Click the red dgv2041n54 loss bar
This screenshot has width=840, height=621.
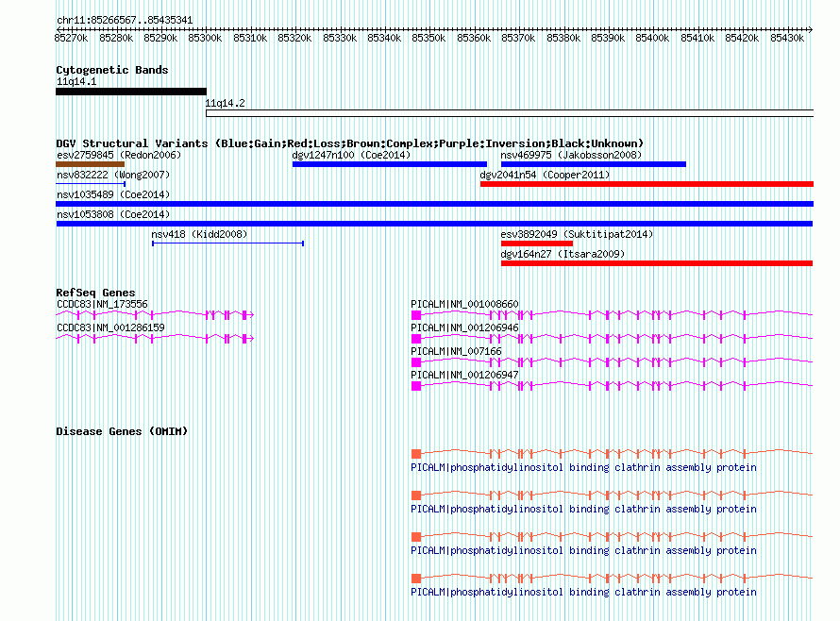point(647,184)
